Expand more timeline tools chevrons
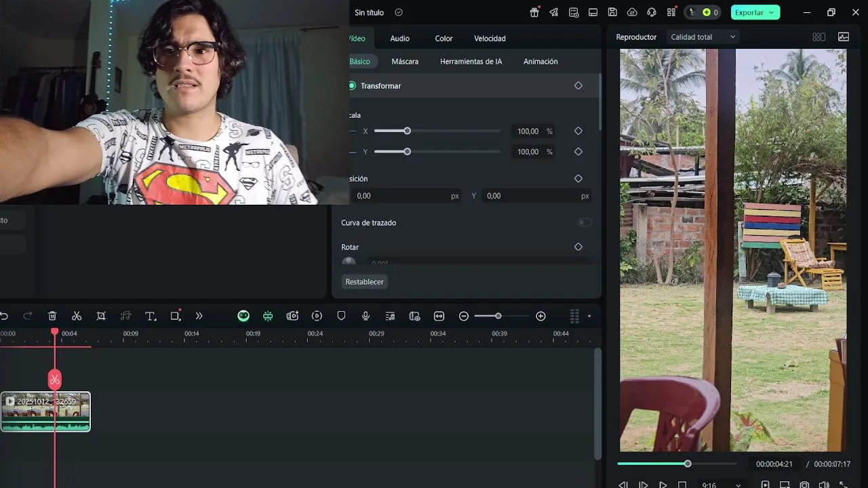 pyautogui.click(x=199, y=316)
